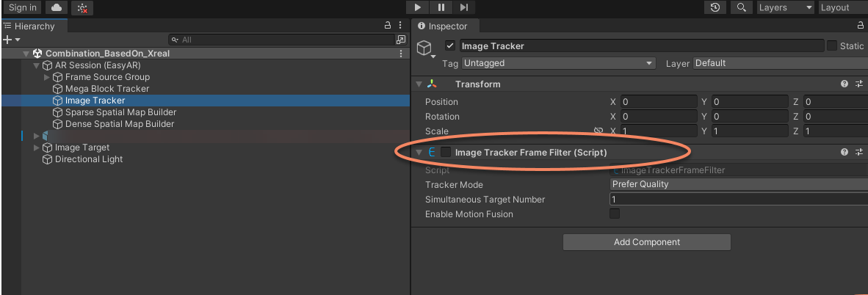Open the Layers dropdown

click(x=785, y=7)
